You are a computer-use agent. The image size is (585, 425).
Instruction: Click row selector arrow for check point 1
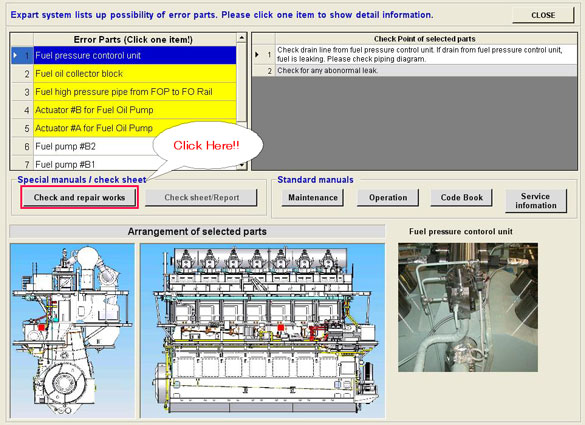click(257, 54)
